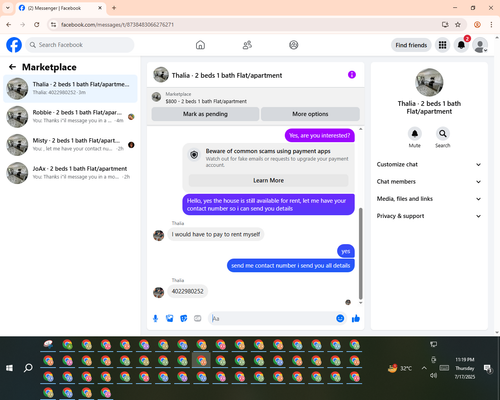Open the install app icon in address bar
Screen dimensions: 500x400
[445, 24]
